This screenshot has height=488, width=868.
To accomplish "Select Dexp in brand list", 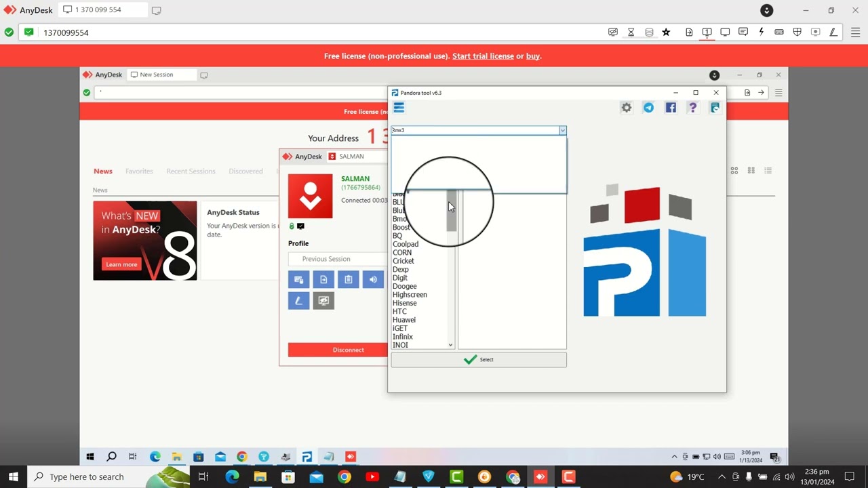I will click(401, 270).
